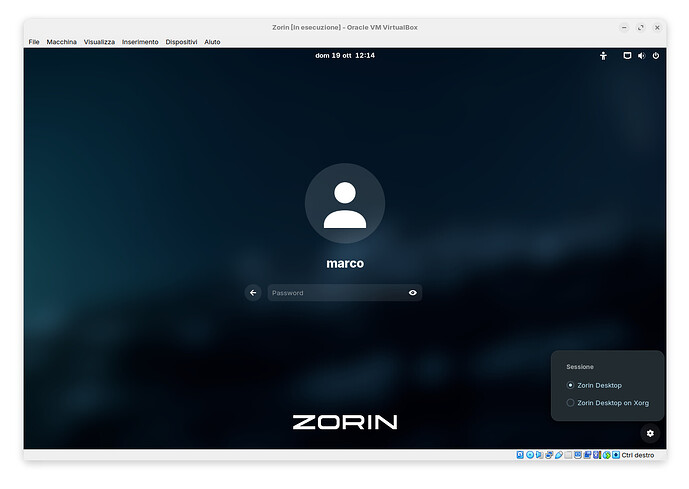This screenshot has height=489, width=689.
Task: Open the accessibility menu in top bar
Action: click(603, 56)
